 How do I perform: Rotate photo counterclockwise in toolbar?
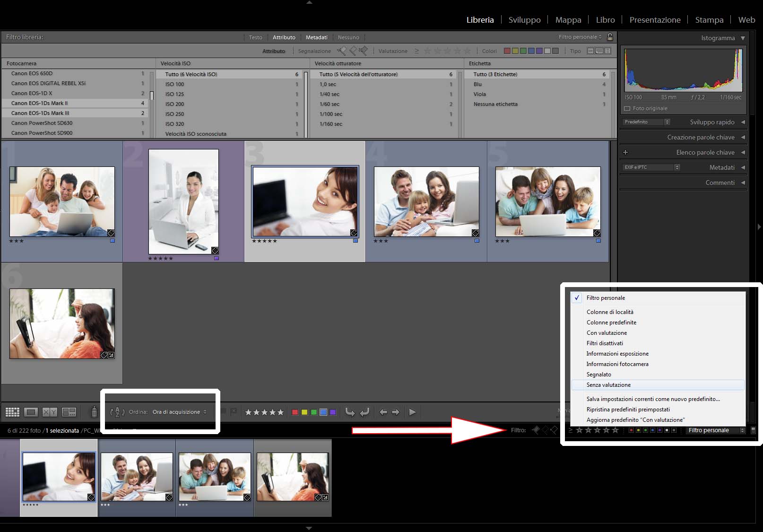click(x=350, y=412)
